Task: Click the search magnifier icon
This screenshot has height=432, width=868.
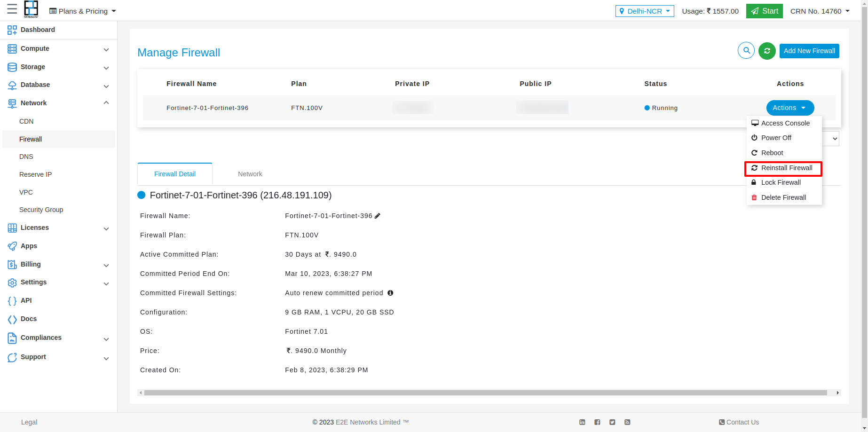Action: point(746,50)
